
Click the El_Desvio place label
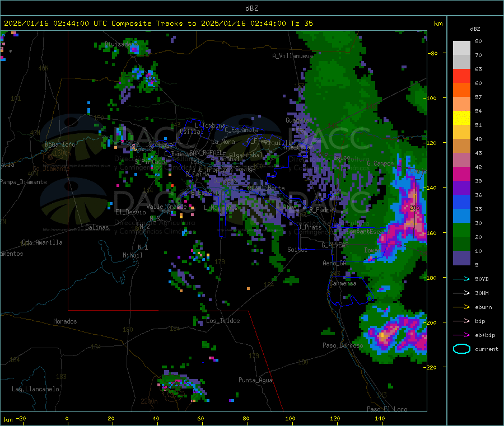click(130, 212)
